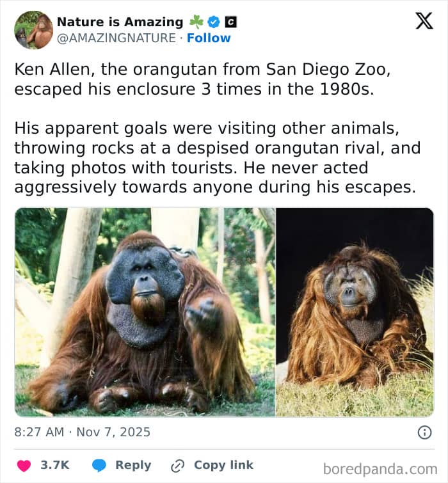Screen dimensions: 448x483
Task: Open the tweet info circle icon
Action: point(424,432)
